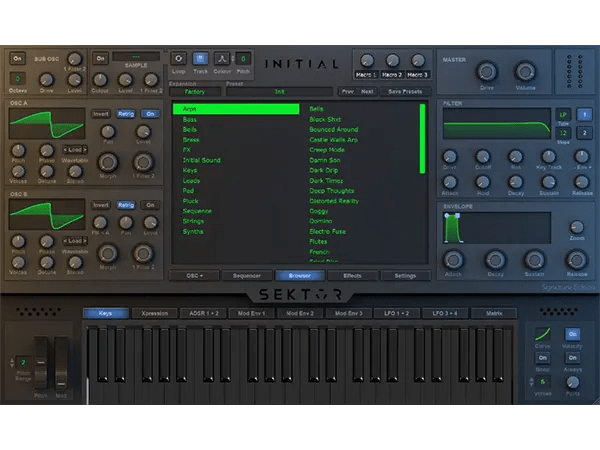Select filter 1 button

(x=584, y=114)
